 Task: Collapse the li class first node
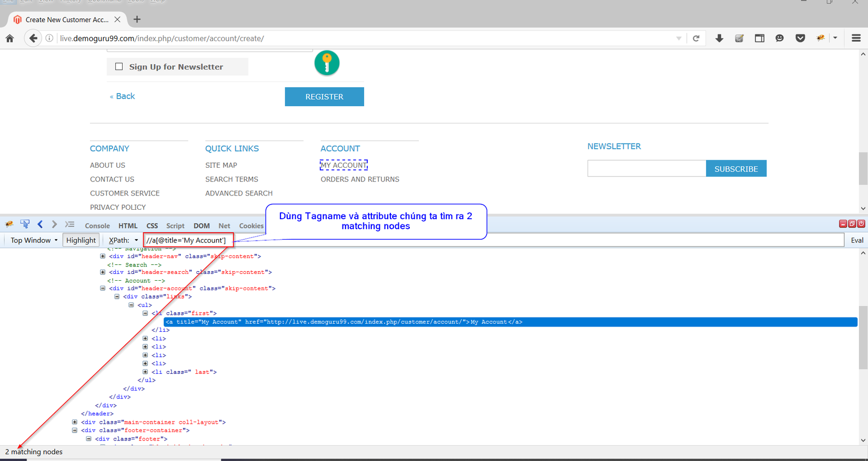[x=145, y=313]
